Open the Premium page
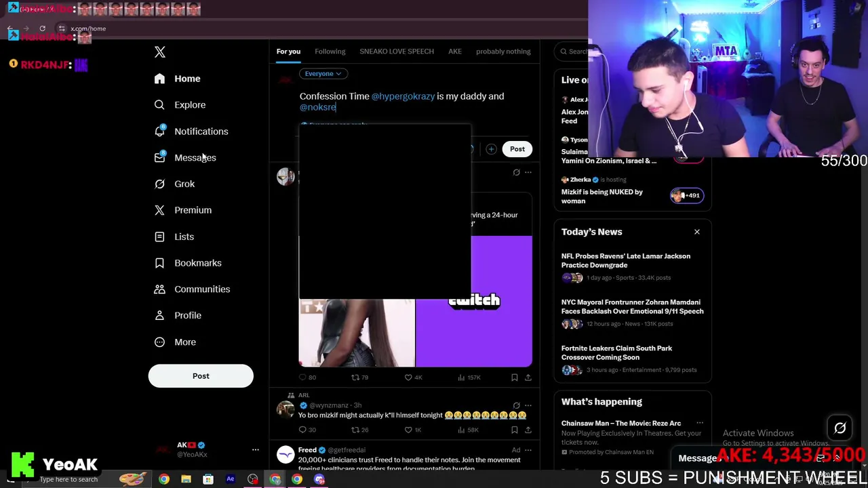The height and width of the screenshot is (488, 868). pyautogui.click(x=182, y=210)
